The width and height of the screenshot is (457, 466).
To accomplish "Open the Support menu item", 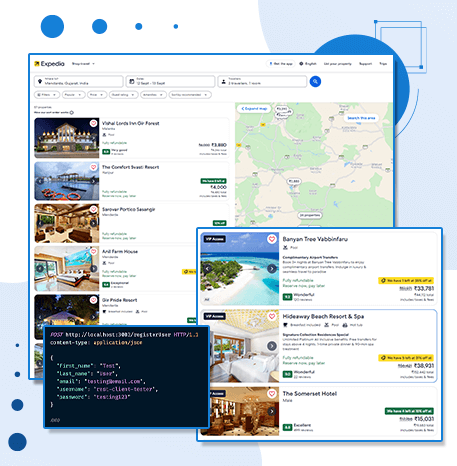I will click(365, 64).
